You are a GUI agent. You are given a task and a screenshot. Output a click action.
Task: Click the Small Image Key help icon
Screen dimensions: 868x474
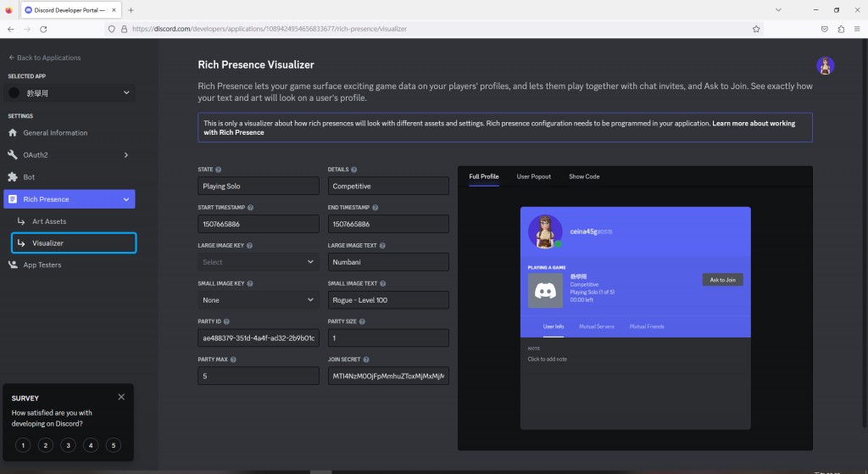pos(250,283)
